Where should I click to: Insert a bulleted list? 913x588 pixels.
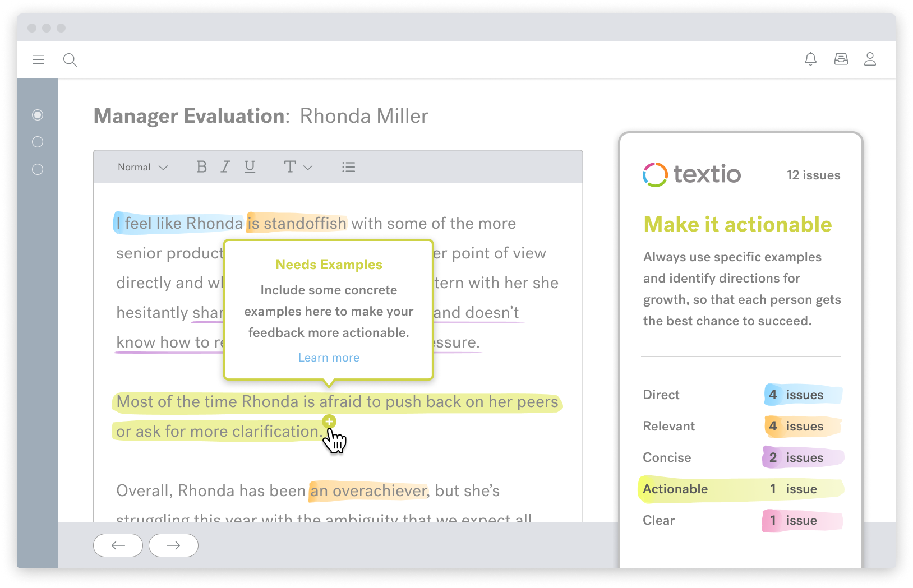[x=348, y=166]
